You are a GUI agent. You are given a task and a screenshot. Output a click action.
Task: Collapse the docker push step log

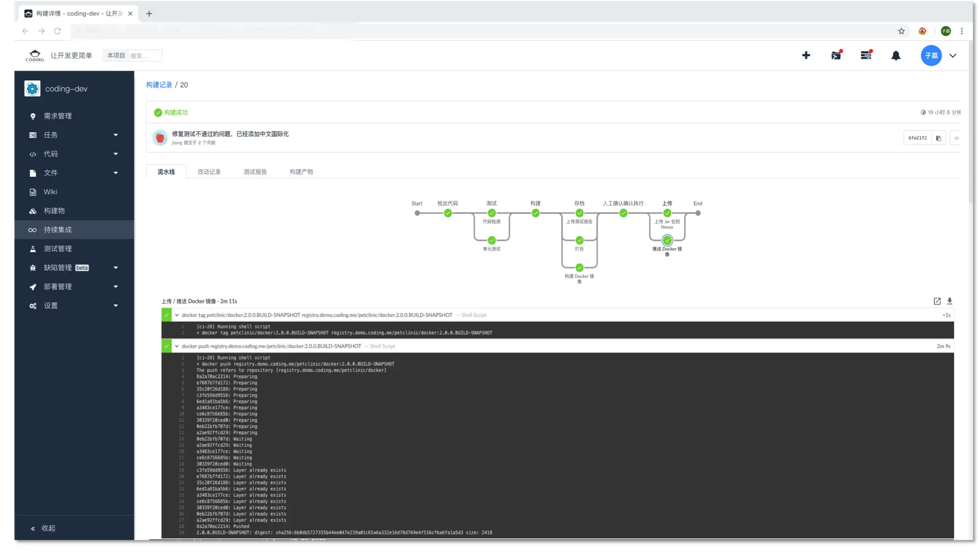pos(177,346)
